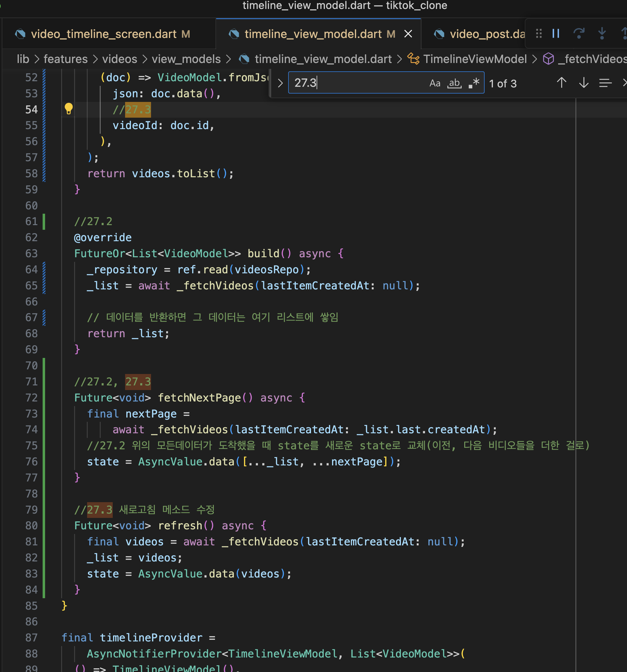Expand the Replace field with chevron
This screenshot has width=627, height=672.
click(x=280, y=83)
